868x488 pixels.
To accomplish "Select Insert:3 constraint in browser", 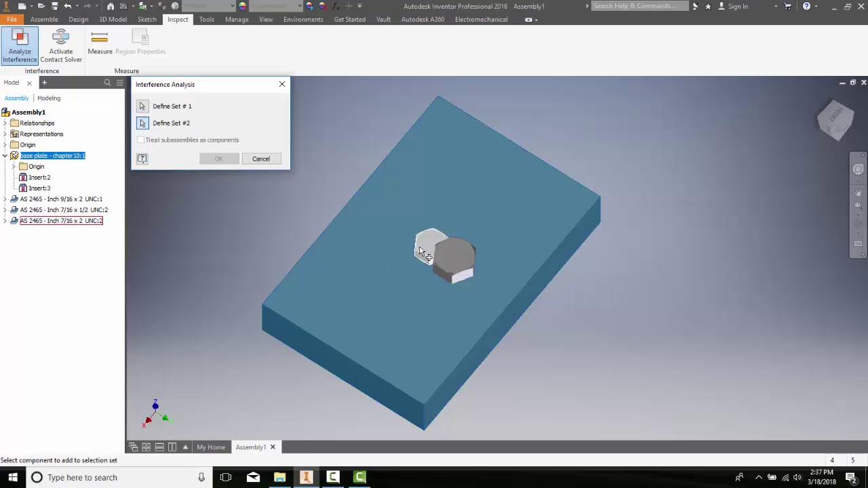I will [x=39, y=188].
